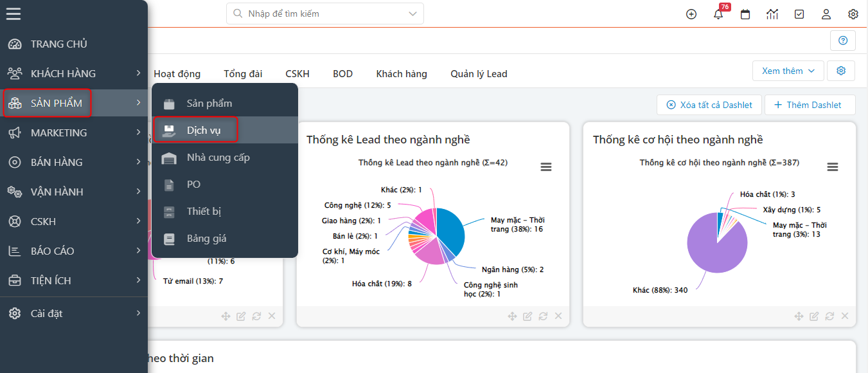Switch to the Tổng đài tab

(x=243, y=74)
